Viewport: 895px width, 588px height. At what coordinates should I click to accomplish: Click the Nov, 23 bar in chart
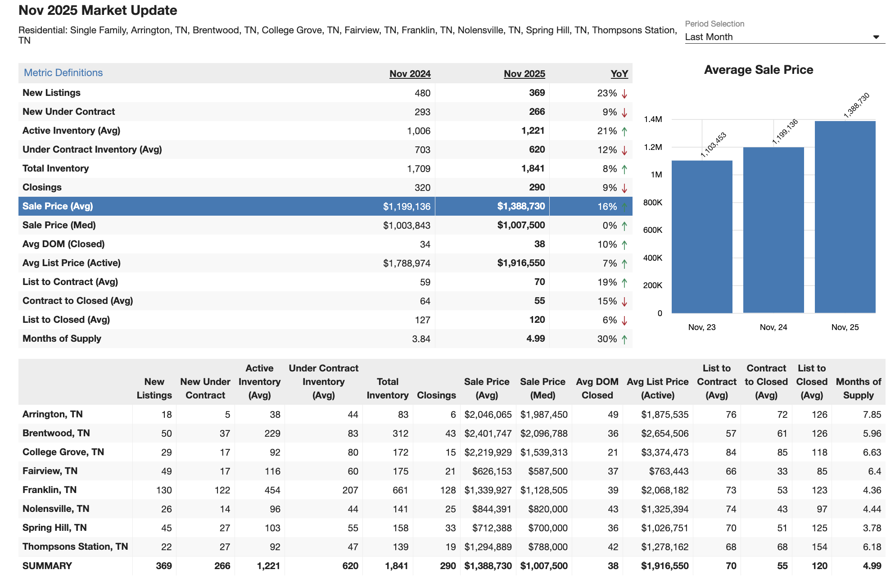pyautogui.click(x=701, y=236)
